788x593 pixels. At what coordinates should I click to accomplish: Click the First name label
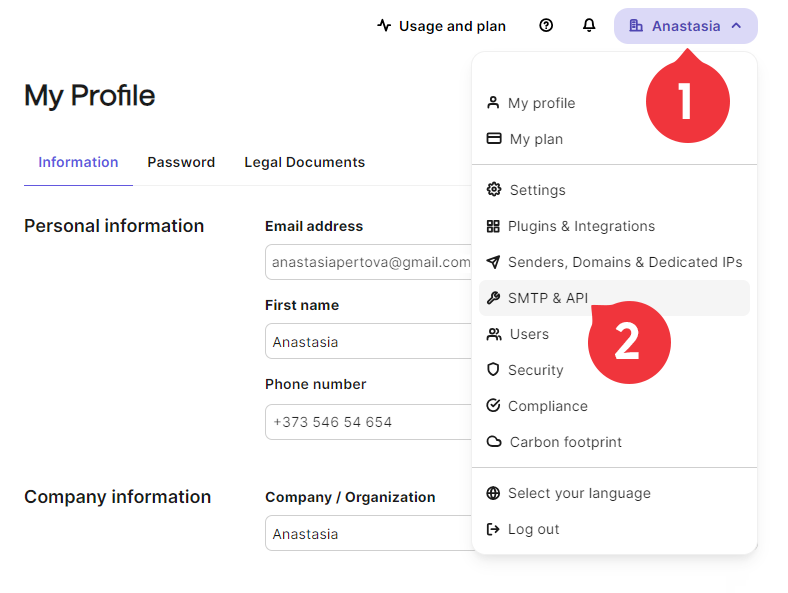tap(302, 305)
